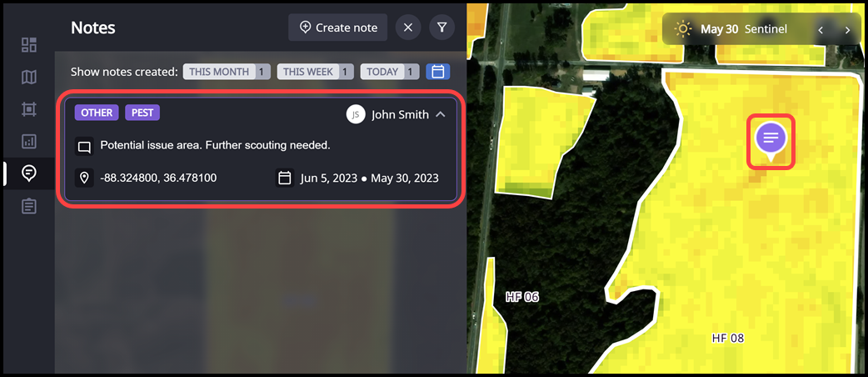Click the Create note button

coord(337,28)
